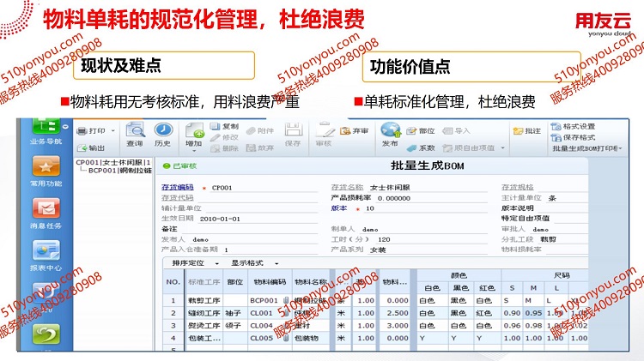This screenshot has width=644, height=361.
Task: Open 历史 (History) clock icon
Action: pyautogui.click(x=162, y=130)
